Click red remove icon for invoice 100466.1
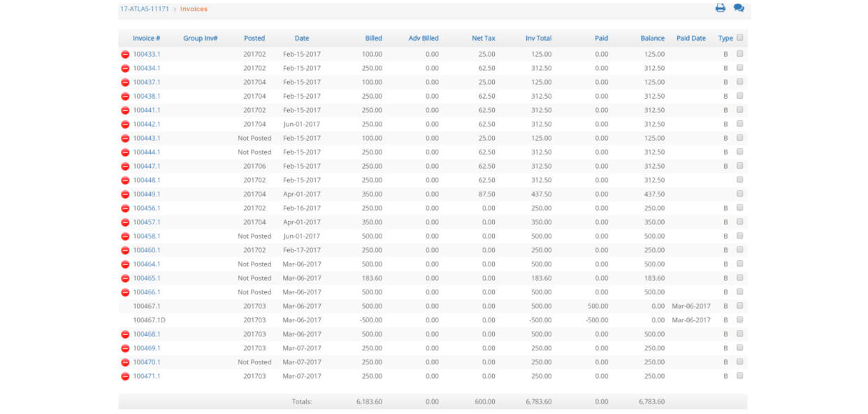This screenshot has height=414, width=868. point(126,292)
